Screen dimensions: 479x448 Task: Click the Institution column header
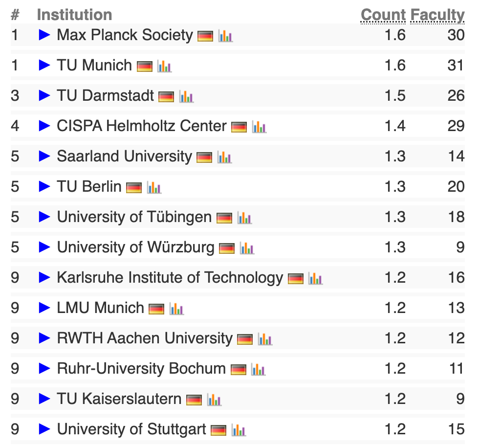(75, 15)
